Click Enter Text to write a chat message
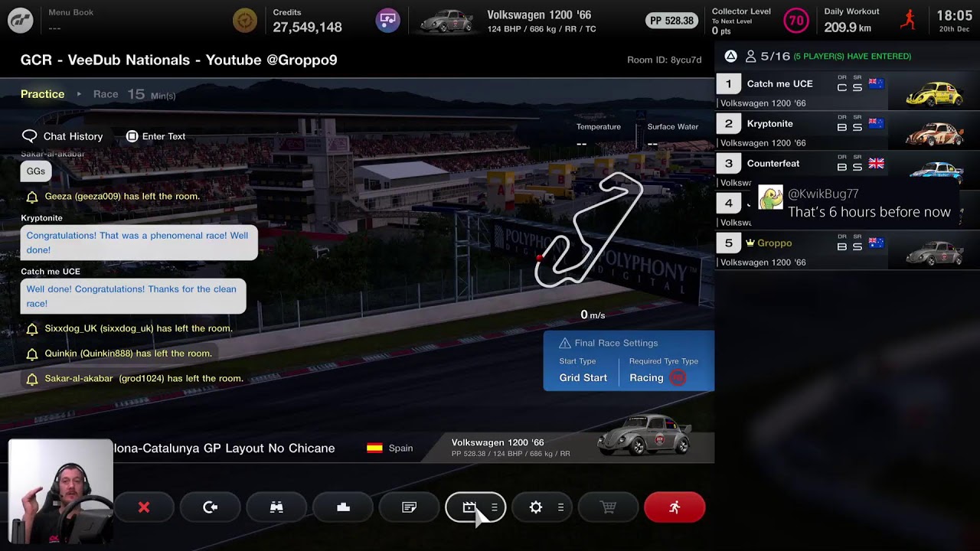The height and width of the screenshot is (551, 980). (155, 136)
